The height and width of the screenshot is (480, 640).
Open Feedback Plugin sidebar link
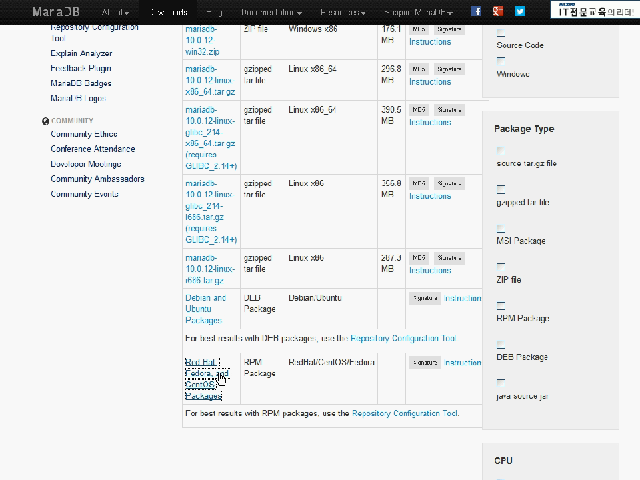click(x=81, y=68)
